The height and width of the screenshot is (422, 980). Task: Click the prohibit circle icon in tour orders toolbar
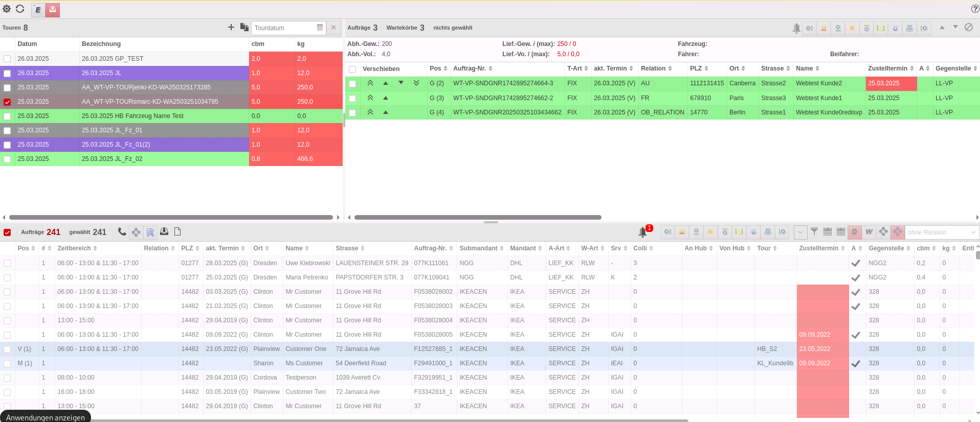point(969,28)
